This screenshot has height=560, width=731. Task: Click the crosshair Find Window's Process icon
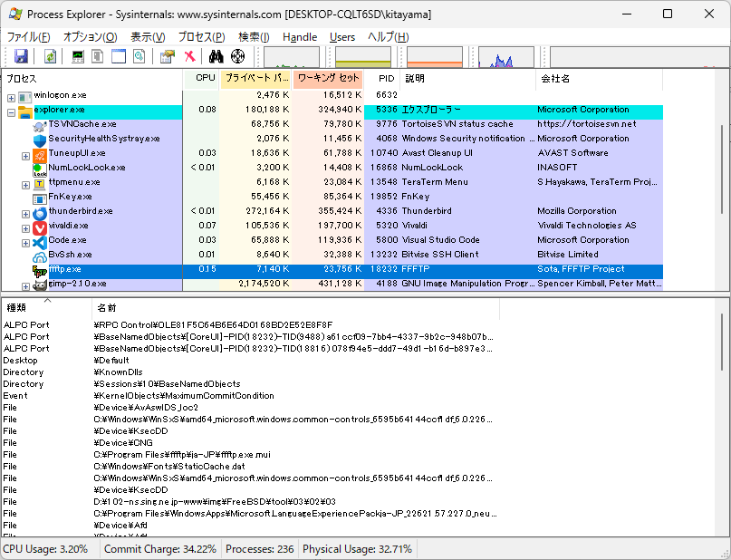click(237, 56)
